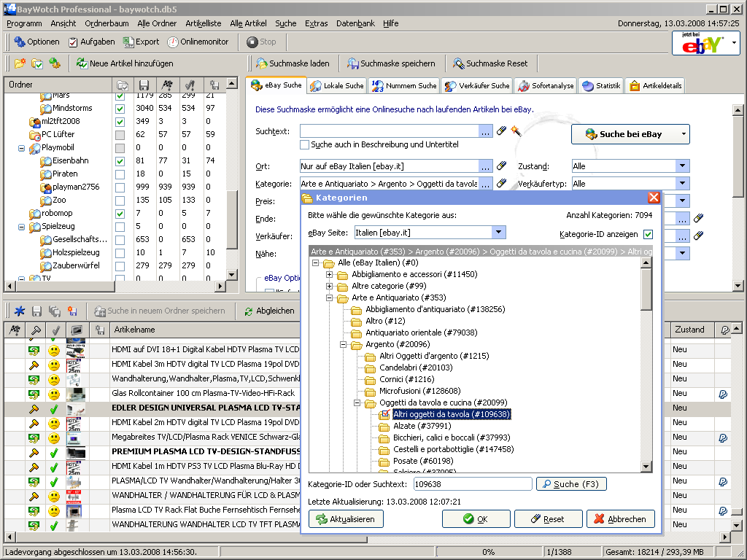
Task: Switch to the Verkäufer Suche tab
Action: [477, 86]
